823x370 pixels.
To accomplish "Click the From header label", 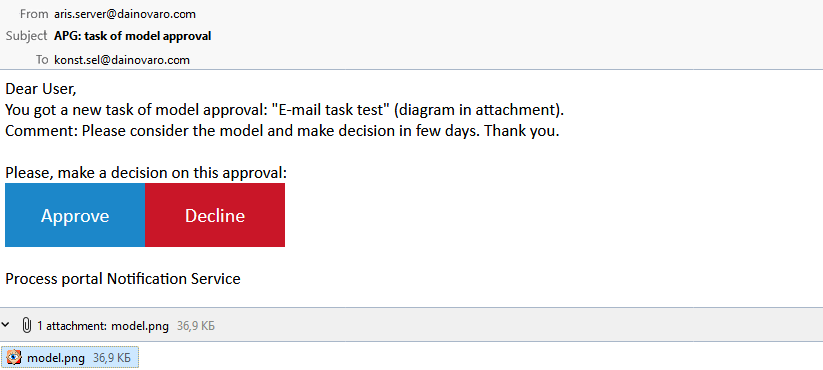I will (x=34, y=14).
